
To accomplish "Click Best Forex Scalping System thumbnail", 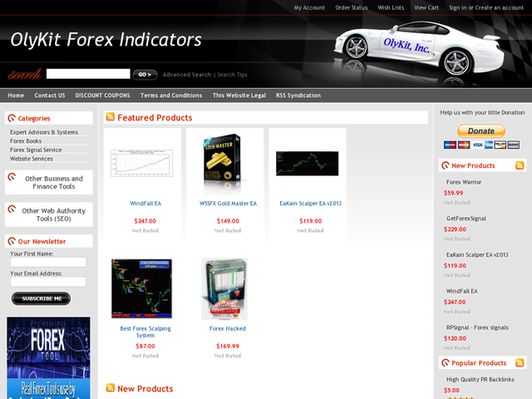I will [142, 288].
